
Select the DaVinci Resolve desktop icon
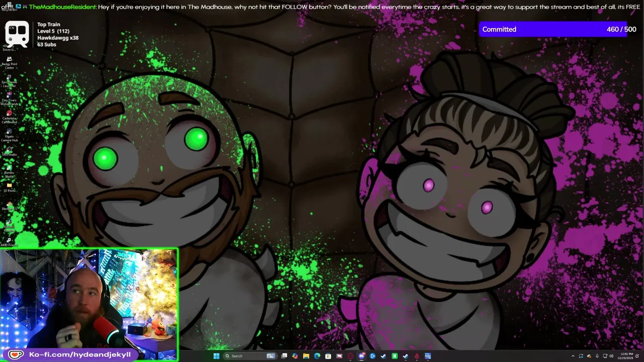coord(9,225)
